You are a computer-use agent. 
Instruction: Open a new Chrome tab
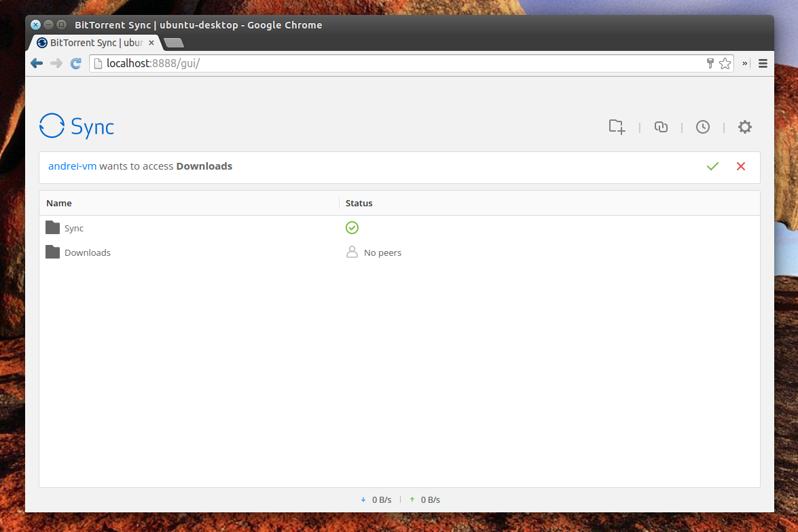pos(174,43)
